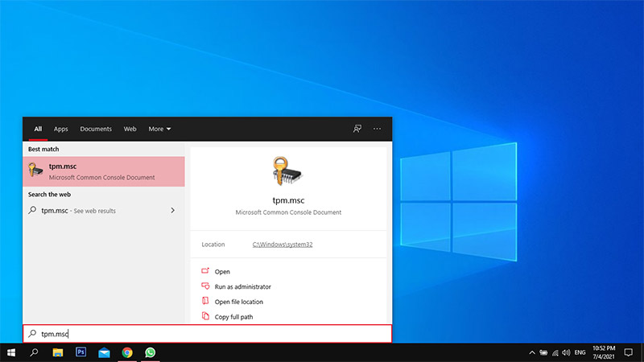The width and height of the screenshot is (644, 362).
Task: Open the tpm.msc best match result
Action: tap(104, 171)
